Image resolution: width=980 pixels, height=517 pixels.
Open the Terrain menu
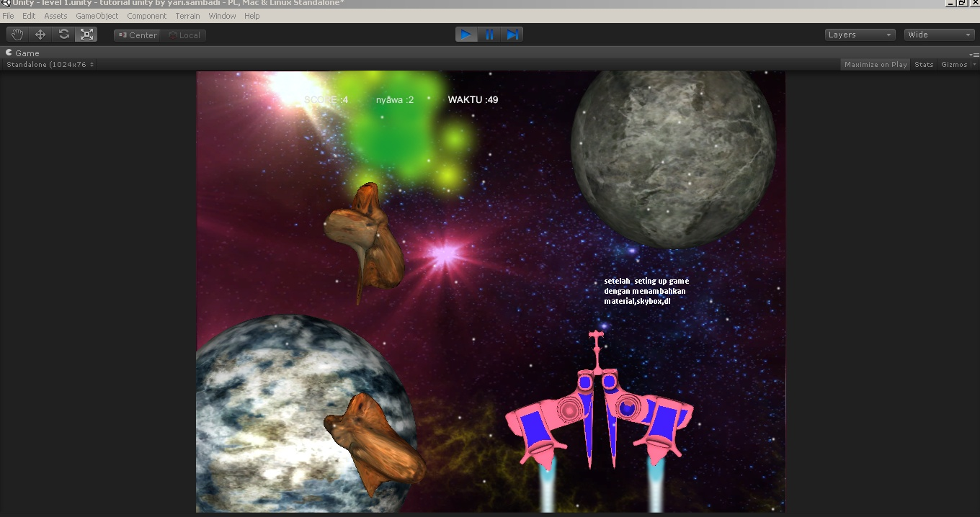pos(187,15)
